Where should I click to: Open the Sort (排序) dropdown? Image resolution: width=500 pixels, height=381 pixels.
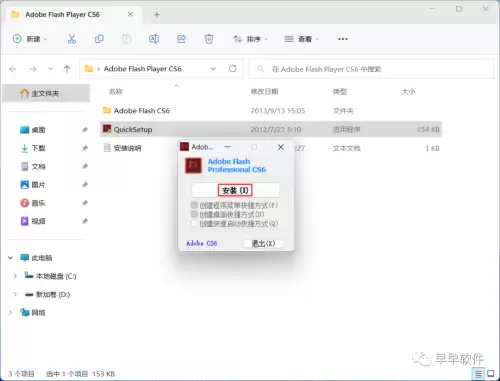pyautogui.click(x=250, y=39)
